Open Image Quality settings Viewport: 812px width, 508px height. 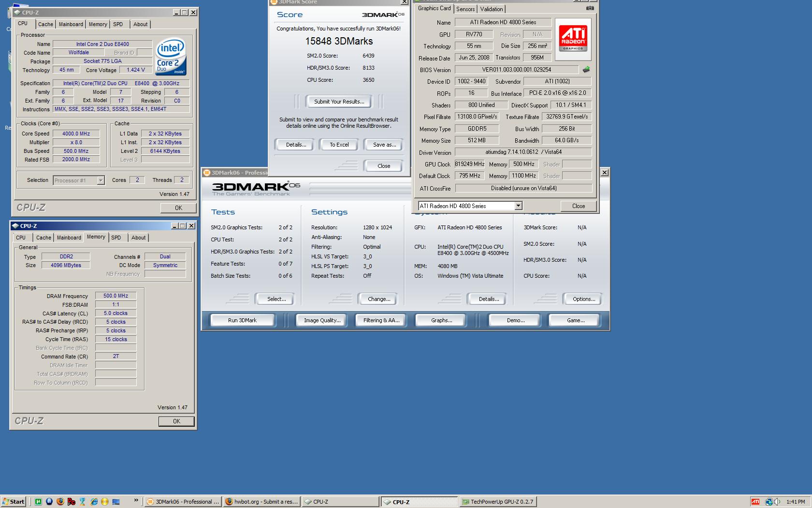click(x=322, y=320)
